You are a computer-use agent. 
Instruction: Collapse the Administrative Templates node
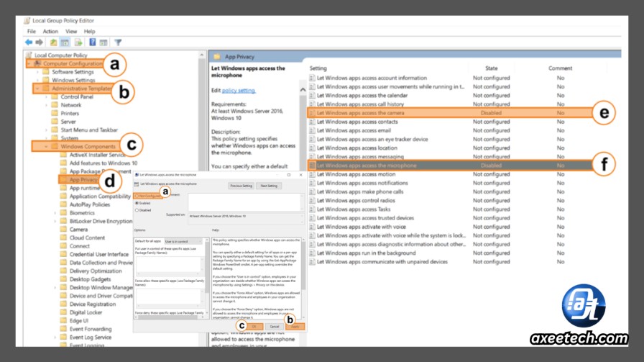38,89
